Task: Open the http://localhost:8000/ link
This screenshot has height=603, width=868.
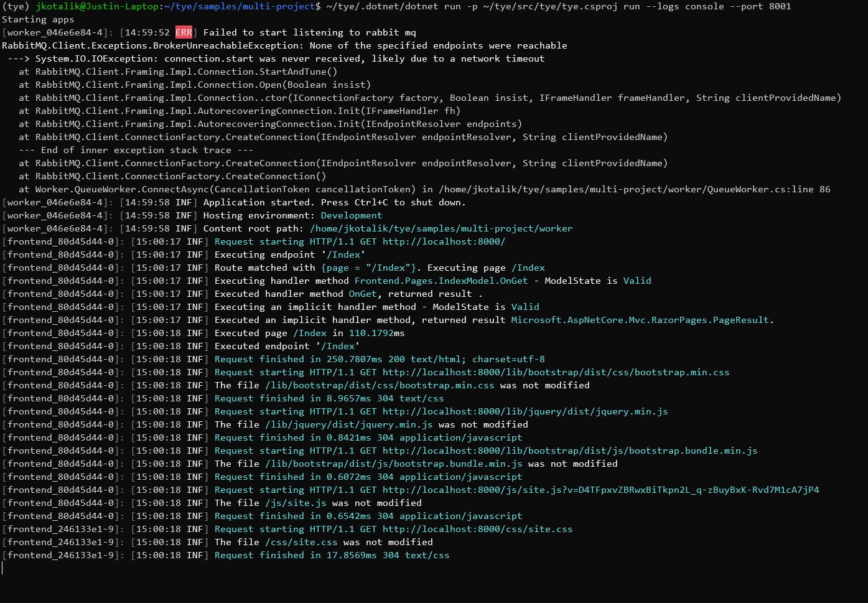Action: tap(443, 241)
